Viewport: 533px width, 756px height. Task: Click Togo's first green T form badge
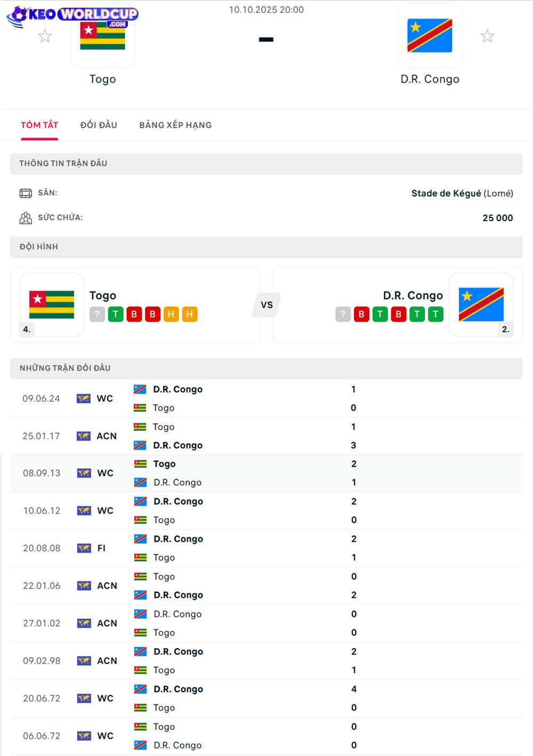pyautogui.click(x=116, y=314)
